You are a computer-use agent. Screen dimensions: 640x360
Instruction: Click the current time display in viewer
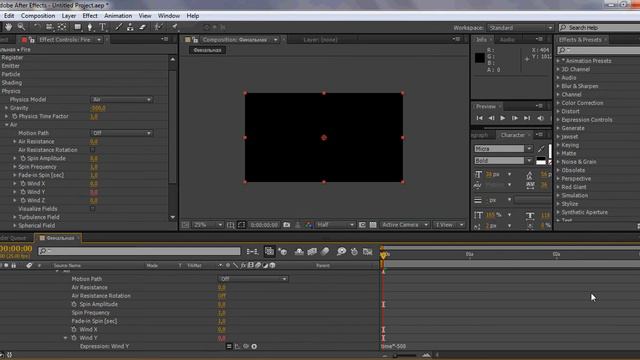[x=264, y=225]
